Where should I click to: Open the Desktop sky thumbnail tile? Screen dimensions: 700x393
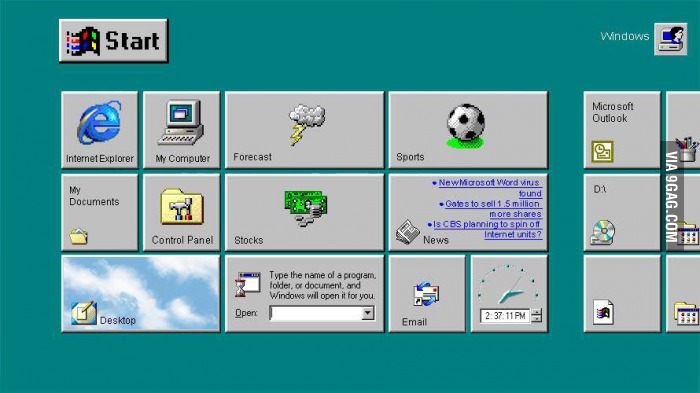click(x=141, y=294)
